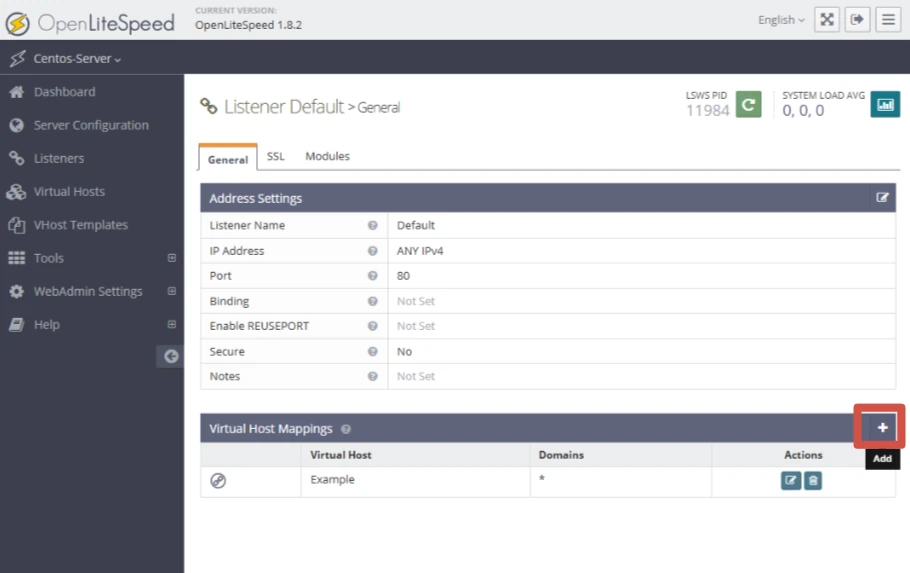Open VHost Templates in sidebar

pyautogui.click(x=81, y=225)
